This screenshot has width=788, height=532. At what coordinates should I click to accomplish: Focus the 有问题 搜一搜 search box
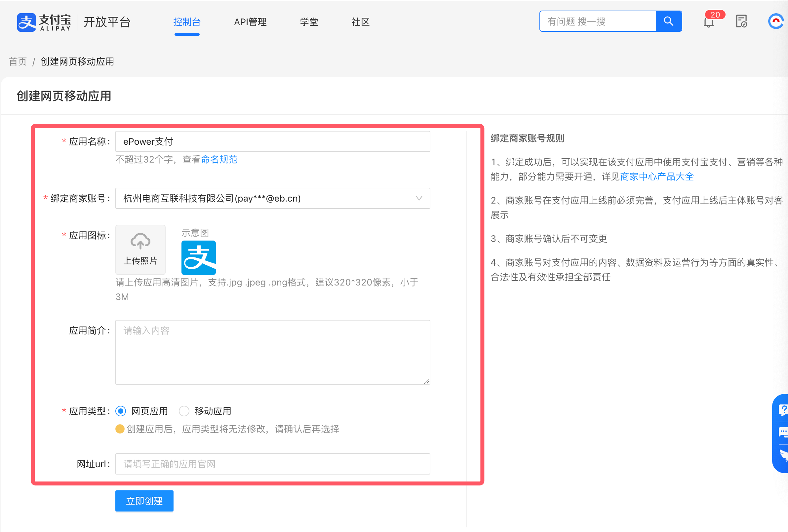[598, 21]
